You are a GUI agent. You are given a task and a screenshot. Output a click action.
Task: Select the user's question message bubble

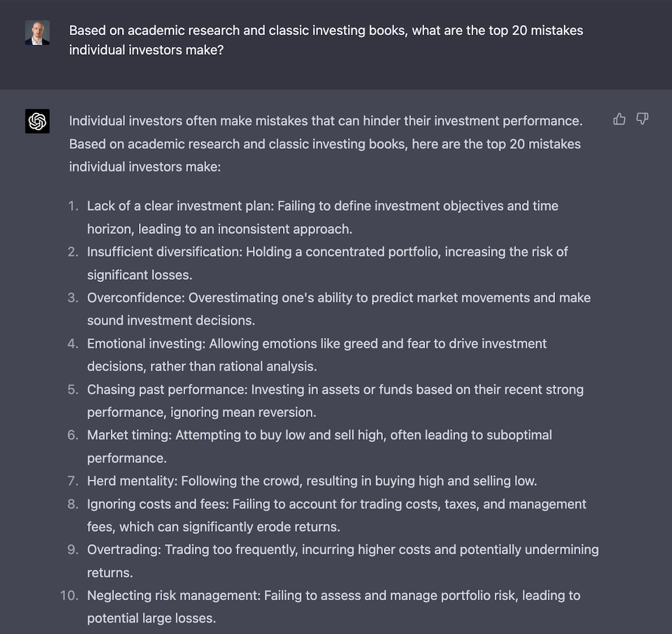tap(325, 40)
